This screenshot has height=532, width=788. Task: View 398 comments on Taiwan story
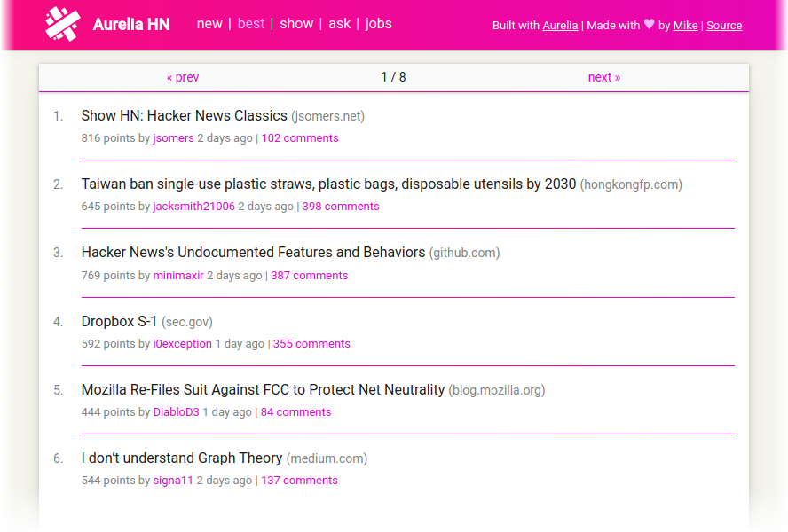pyautogui.click(x=341, y=207)
